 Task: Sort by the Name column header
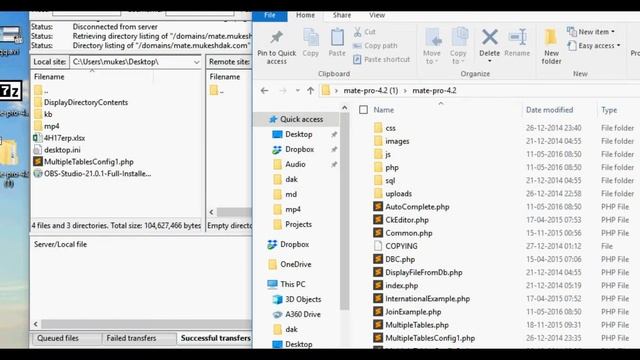[384, 110]
